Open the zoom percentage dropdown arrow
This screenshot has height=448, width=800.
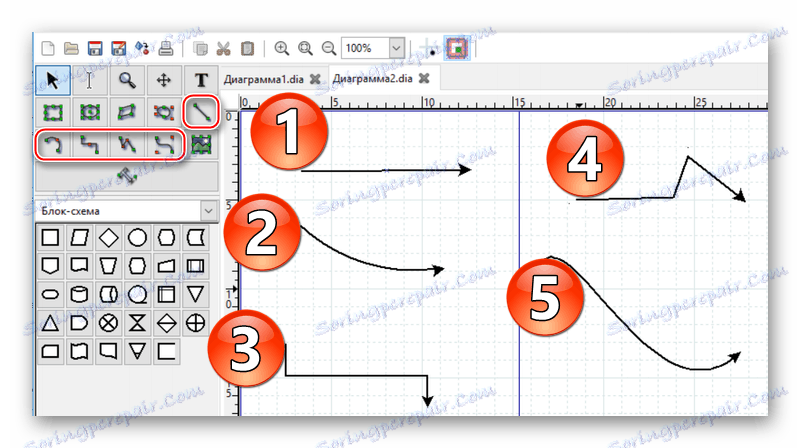click(x=397, y=48)
